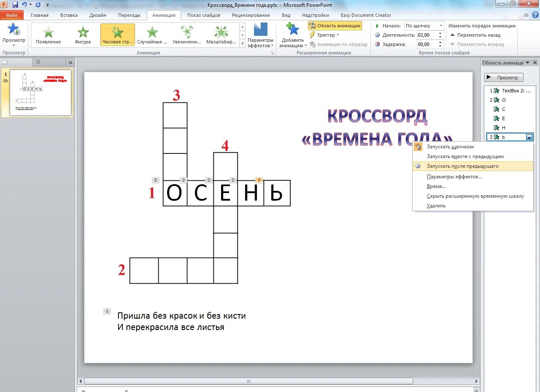This screenshot has height=392, width=540.
Task: Switch to the «Переходы» ribbon tab
Action: [x=129, y=15]
